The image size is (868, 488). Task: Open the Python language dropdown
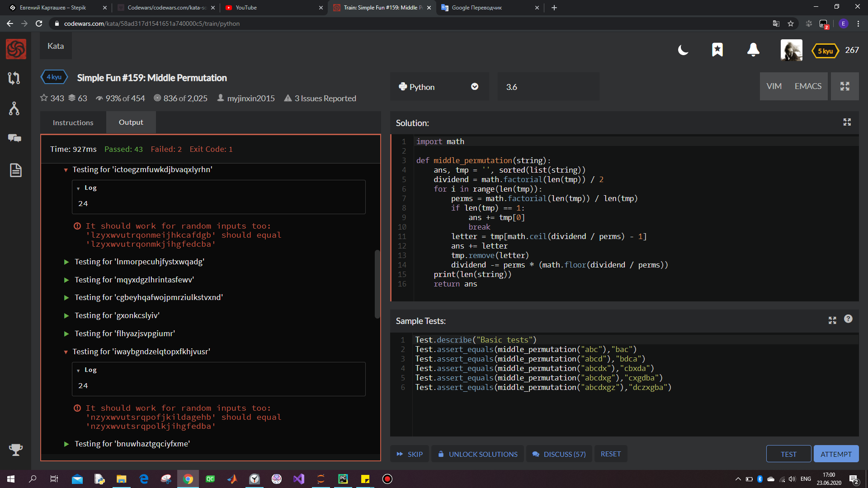pos(474,86)
